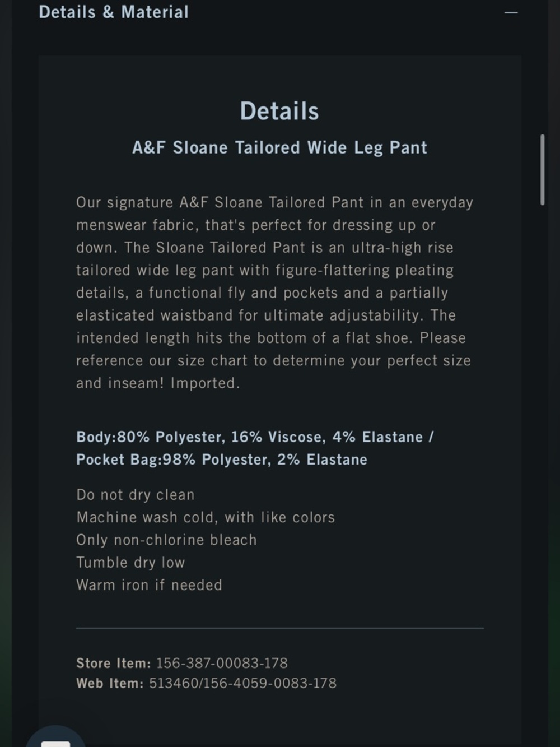Click the Store Item label

point(114,663)
